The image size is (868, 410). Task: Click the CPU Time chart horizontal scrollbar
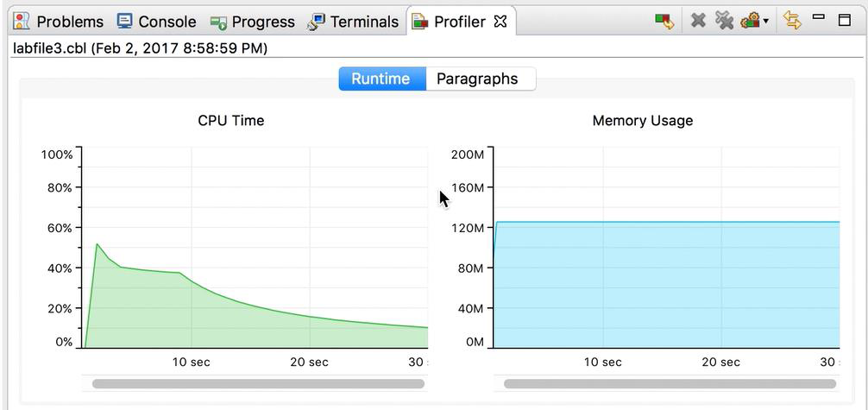pos(259,383)
